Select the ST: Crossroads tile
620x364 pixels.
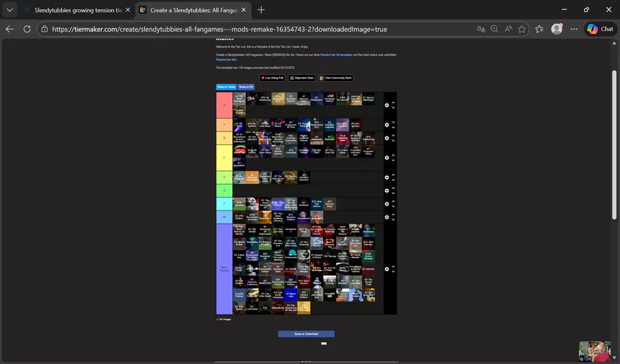click(x=291, y=256)
